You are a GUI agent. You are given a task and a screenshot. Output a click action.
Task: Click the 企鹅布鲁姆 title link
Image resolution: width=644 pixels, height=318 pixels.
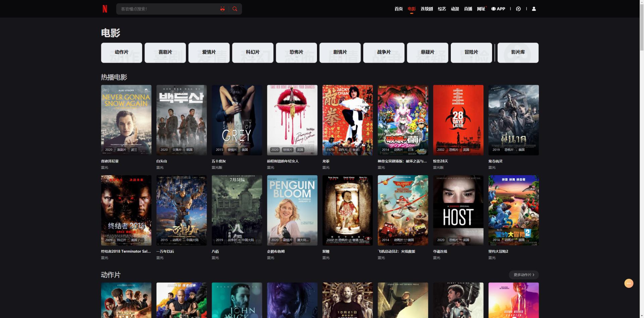[x=276, y=251]
